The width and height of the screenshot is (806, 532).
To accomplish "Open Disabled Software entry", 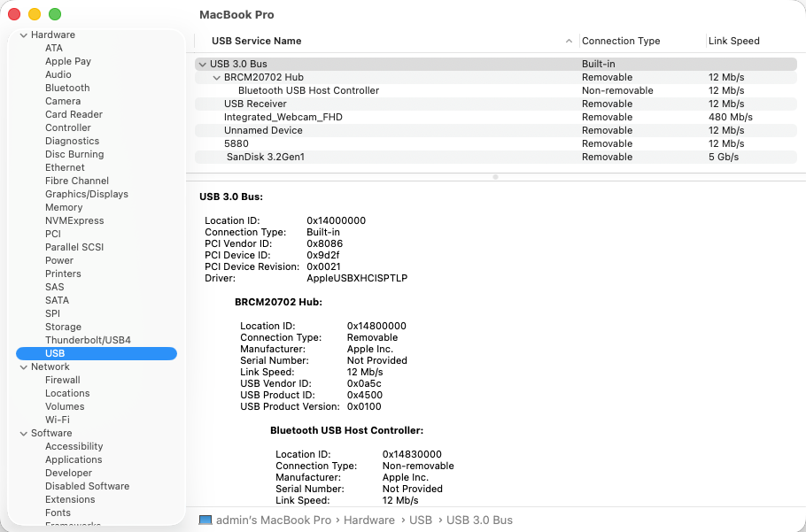I will click(x=88, y=486).
